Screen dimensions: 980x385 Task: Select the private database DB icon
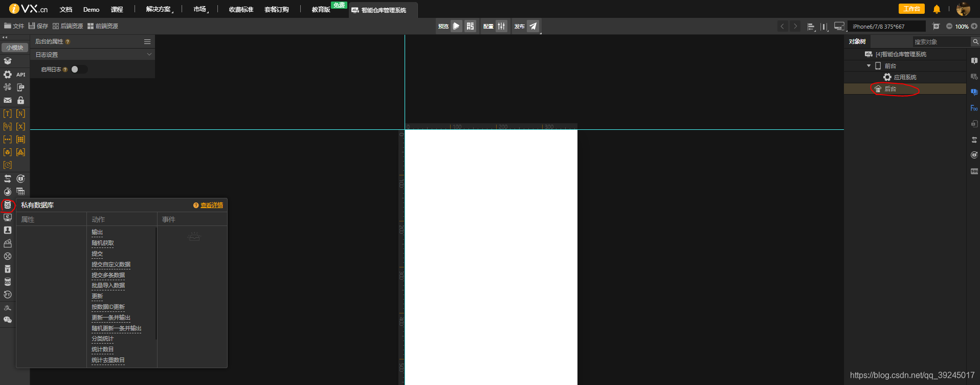[x=8, y=205]
